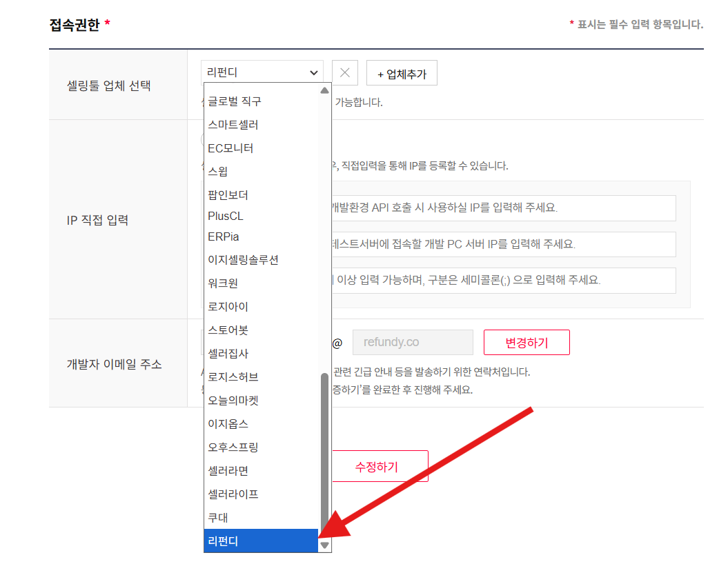Viewport: 728px width, 584px height.
Task: Select 오늘의마켓 option
Action: coord(261,401)
